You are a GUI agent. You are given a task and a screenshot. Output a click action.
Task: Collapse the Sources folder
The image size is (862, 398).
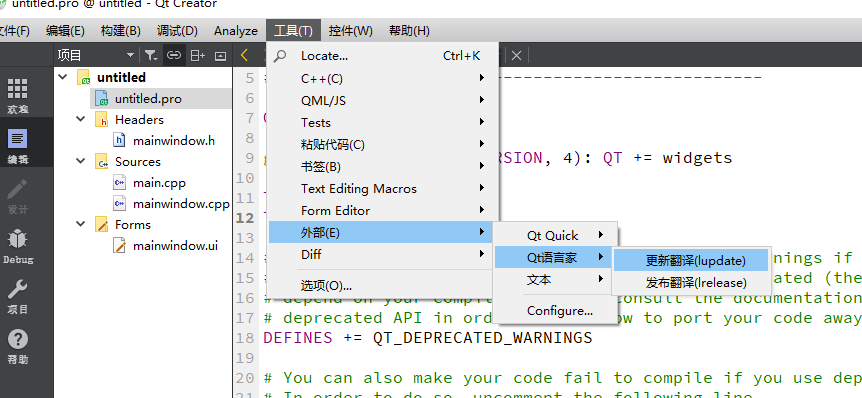[81, 161]
